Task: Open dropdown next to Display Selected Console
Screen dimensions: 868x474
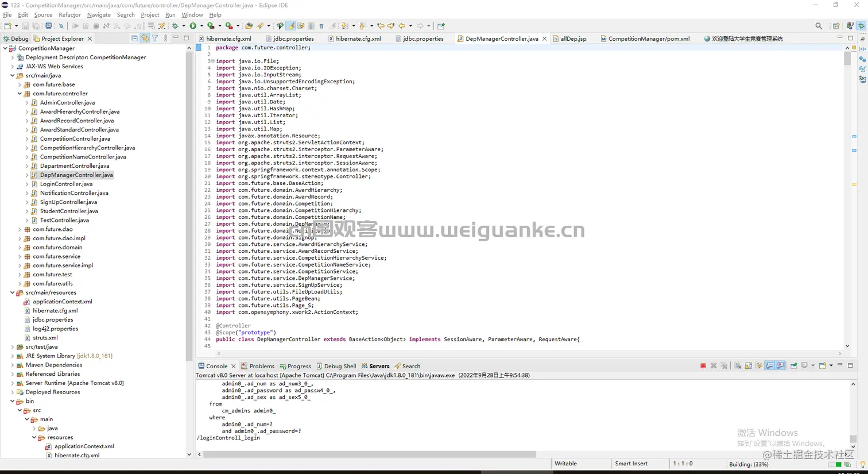Action: [813, 366]
